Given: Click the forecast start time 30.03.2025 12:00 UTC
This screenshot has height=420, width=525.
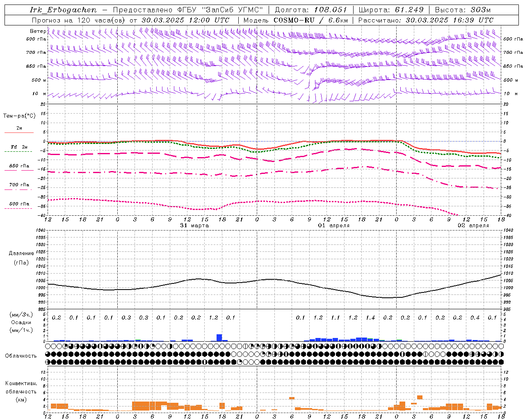Looking at the screenshot, I should [x=185, y=20].
